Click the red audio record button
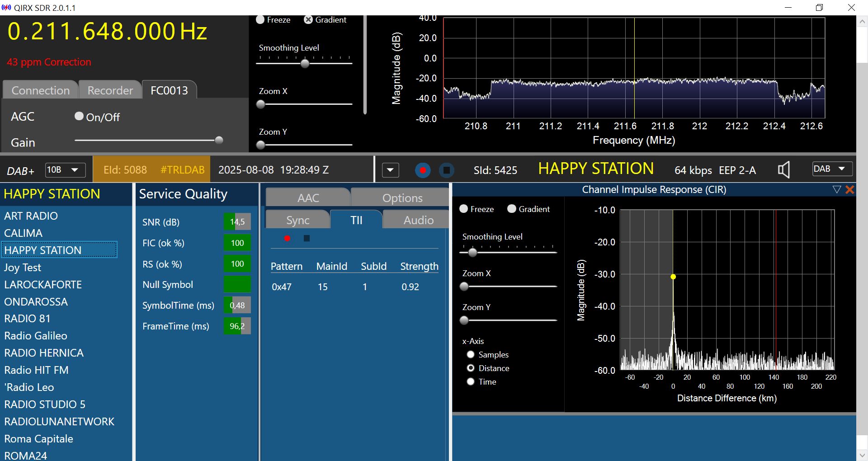This screenshot has width=868, height=461. pos(423,170)
